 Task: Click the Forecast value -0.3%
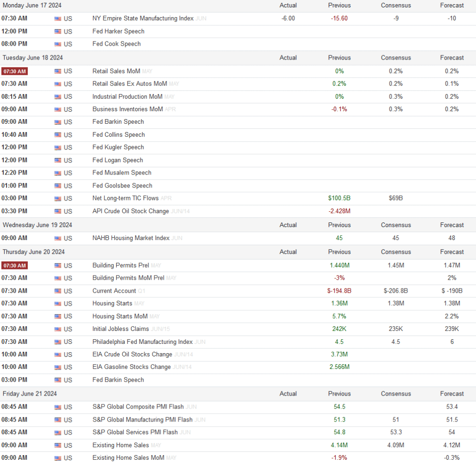[452, 458]
